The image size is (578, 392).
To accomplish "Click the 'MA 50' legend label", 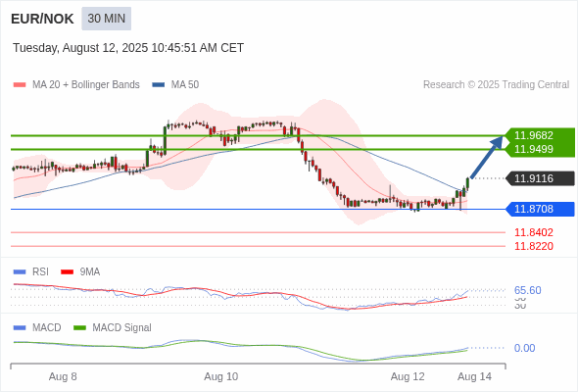I will [185, 85].
